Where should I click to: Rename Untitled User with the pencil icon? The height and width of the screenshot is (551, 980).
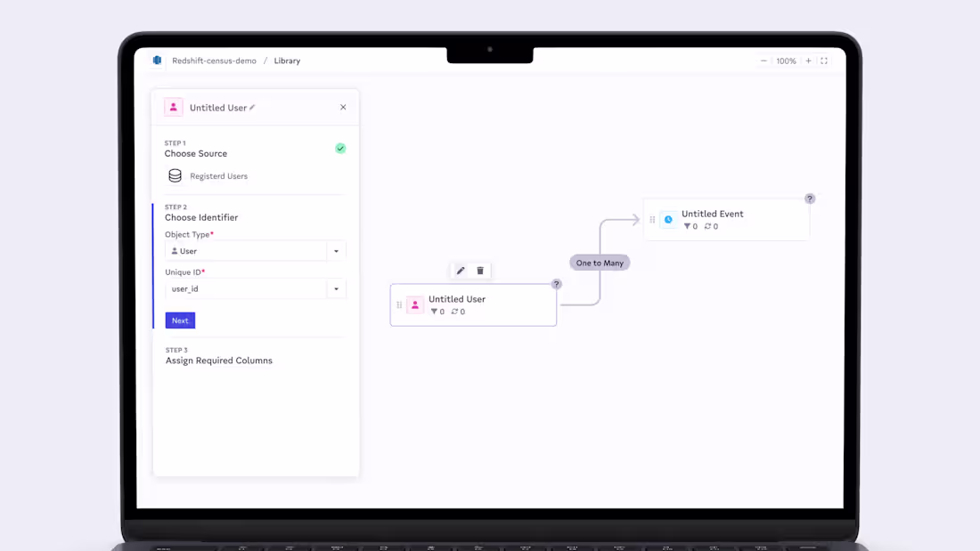[252, 108]
